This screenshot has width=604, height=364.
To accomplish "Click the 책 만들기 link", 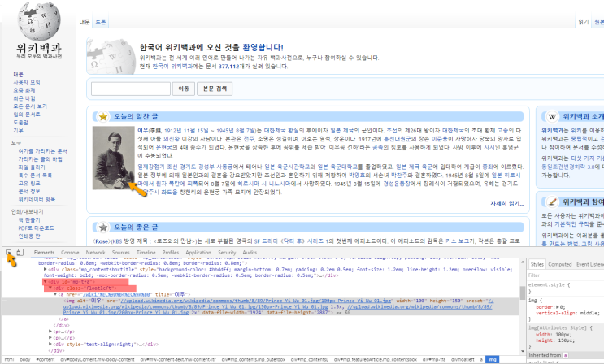I will 29,220.
